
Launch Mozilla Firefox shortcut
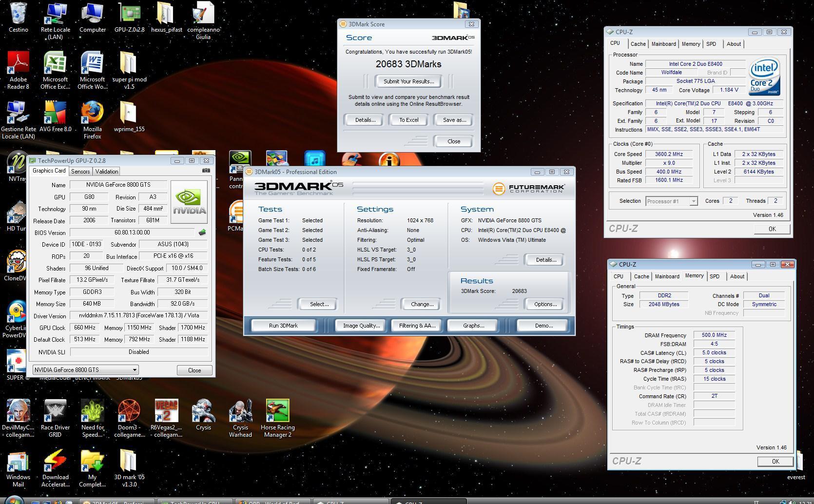tap(92, 120)
